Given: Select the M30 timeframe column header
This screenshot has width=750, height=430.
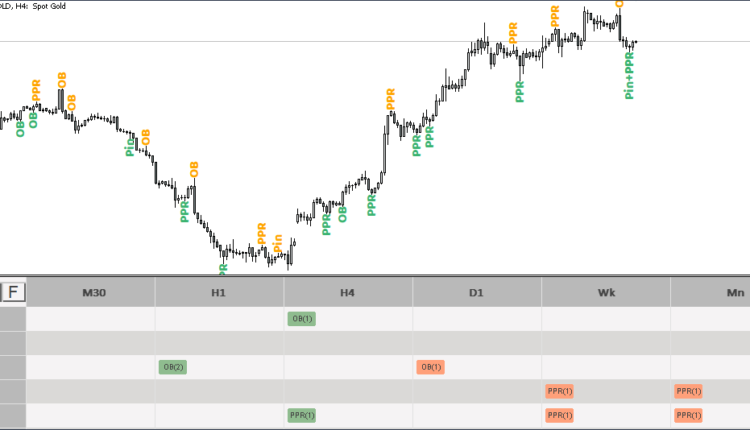Looking at the screenshot, I should (x=91, y=292).
